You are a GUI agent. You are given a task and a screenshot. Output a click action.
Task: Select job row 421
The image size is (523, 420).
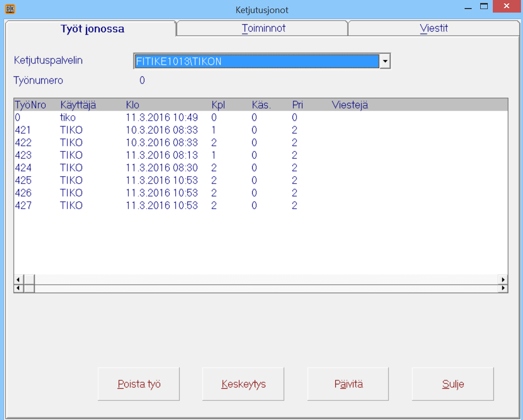[261, 130]
